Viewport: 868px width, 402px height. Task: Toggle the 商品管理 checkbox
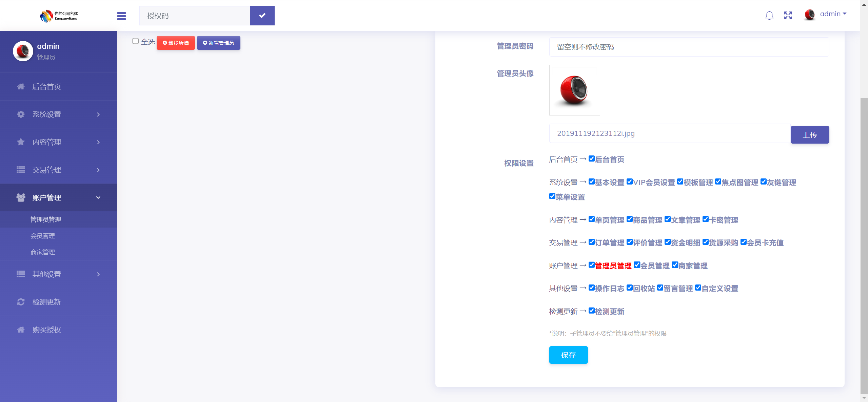pyautogui.click(x=630, y=219)
